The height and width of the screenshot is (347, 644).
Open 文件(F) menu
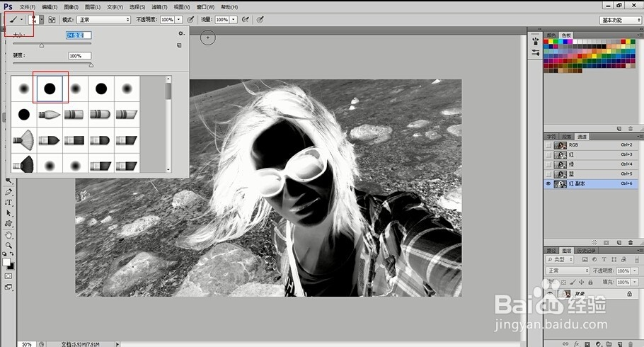(27, 7)
